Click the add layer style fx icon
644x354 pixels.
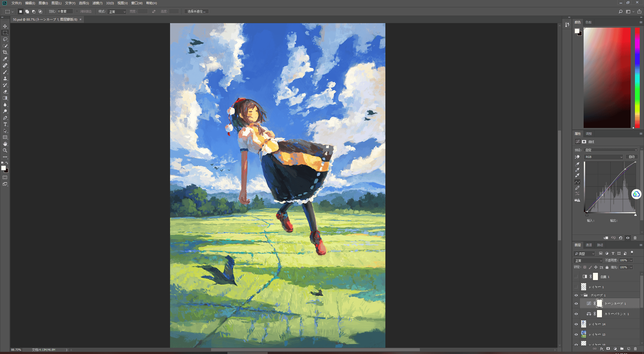(601, 349)
